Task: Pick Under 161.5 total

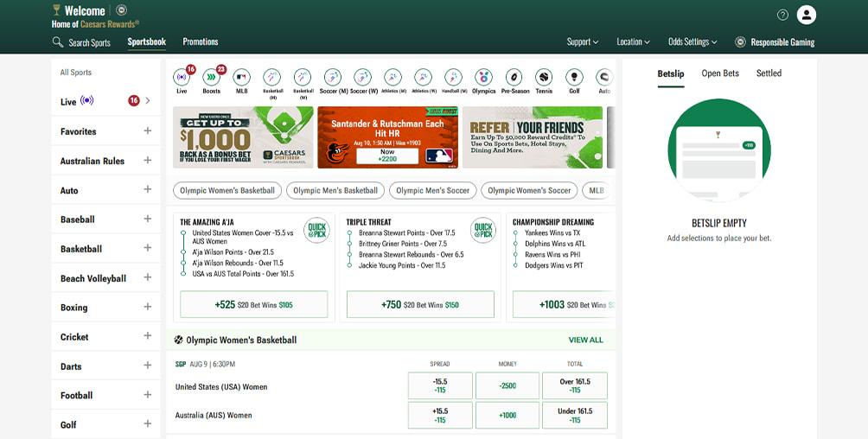Action: (x=575, y=415)
